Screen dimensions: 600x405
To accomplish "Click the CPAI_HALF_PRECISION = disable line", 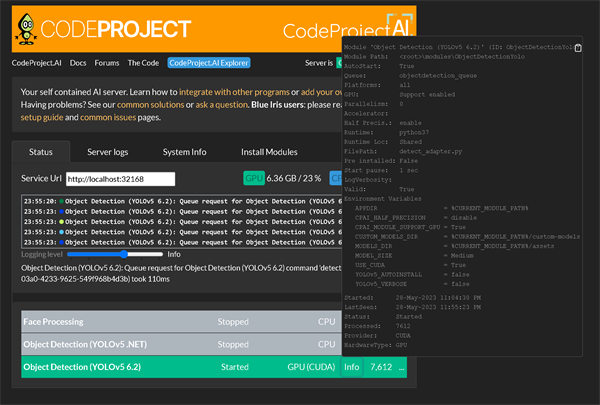I will coord(416,217).
